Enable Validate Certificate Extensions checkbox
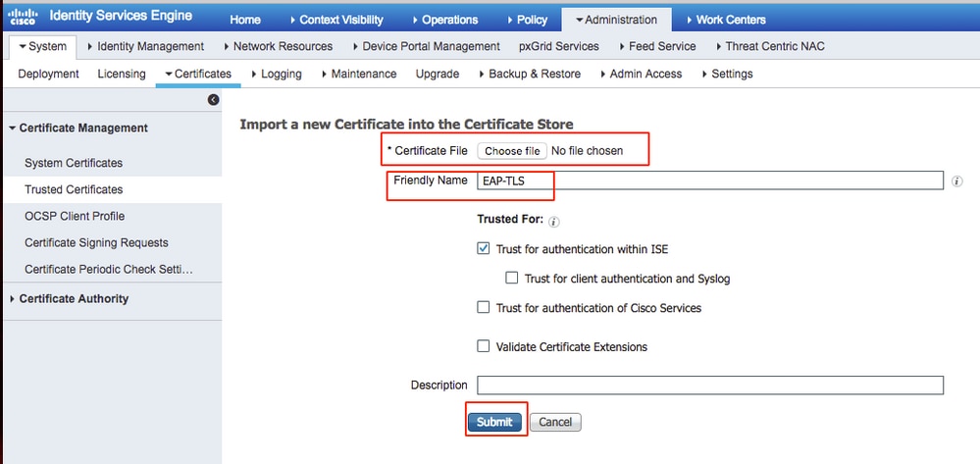 (x=483, y=346)
